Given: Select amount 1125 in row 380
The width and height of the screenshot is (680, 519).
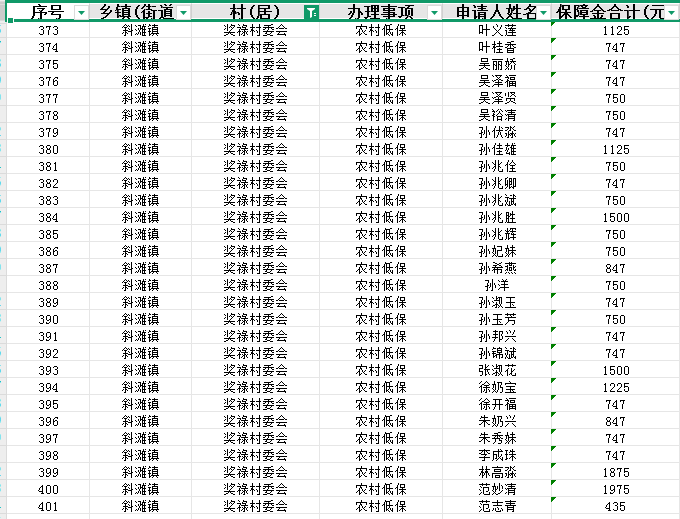Looking at the screenshot, I should pos(615,149).
